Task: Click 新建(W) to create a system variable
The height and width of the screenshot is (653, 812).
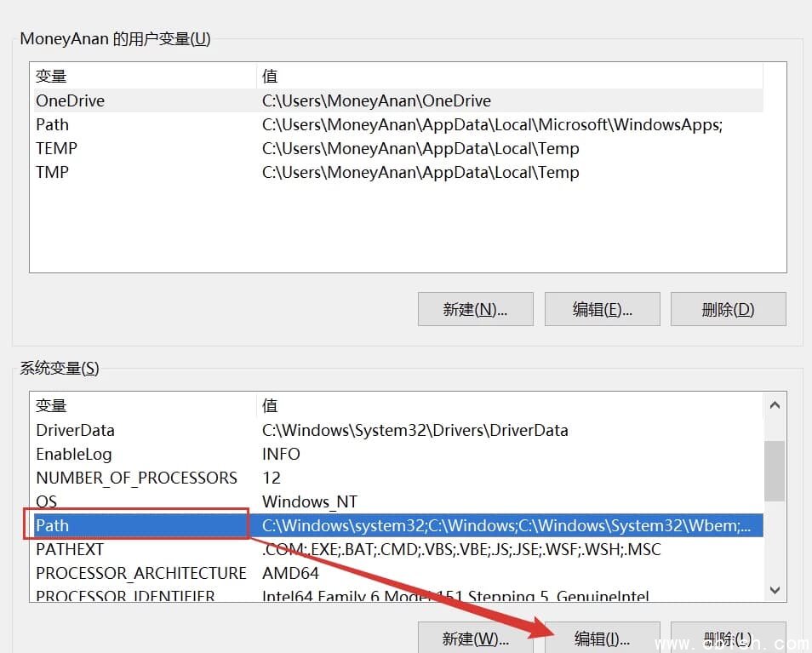Action: pos(474,639)
